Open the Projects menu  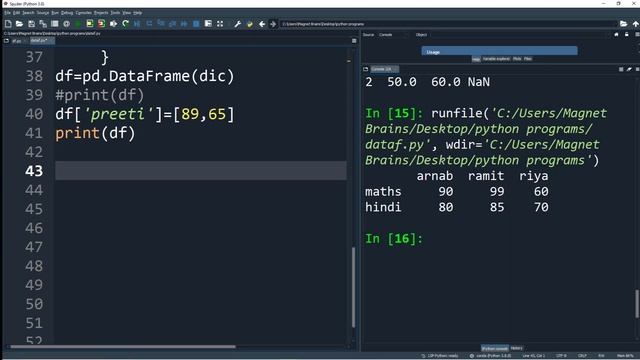[101, 13]
